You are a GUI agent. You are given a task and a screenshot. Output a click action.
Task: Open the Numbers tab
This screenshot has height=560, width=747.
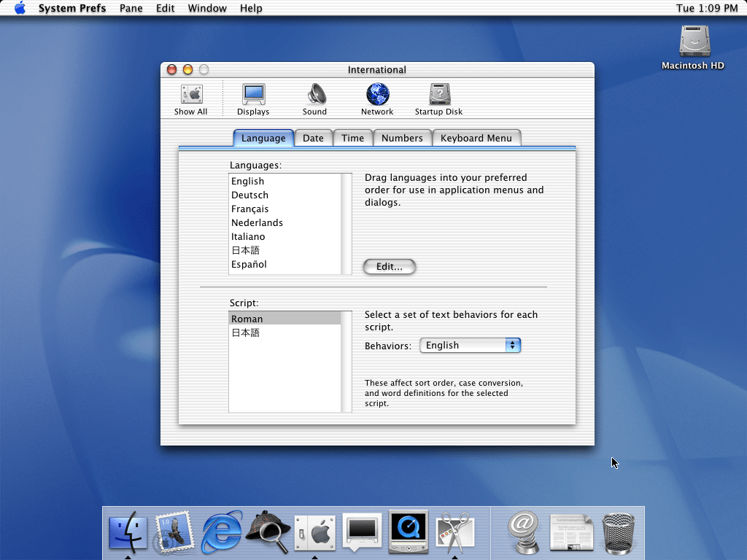[x=402, y=138]
